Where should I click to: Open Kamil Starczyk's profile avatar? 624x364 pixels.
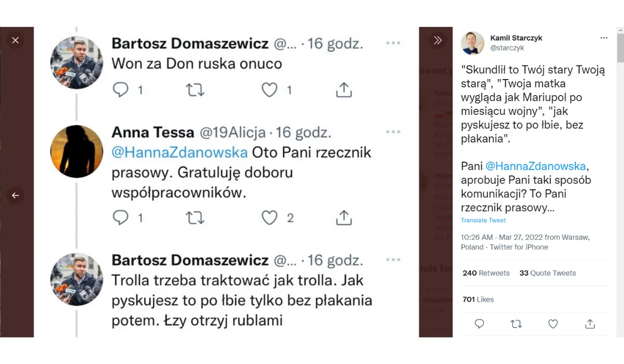(x=473, y=43)
